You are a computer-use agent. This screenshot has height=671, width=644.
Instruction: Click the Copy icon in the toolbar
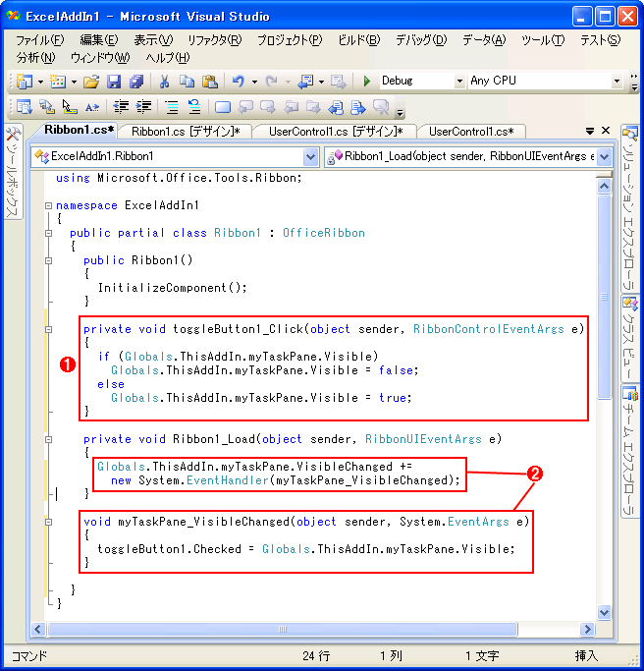(x=187, y=81)
